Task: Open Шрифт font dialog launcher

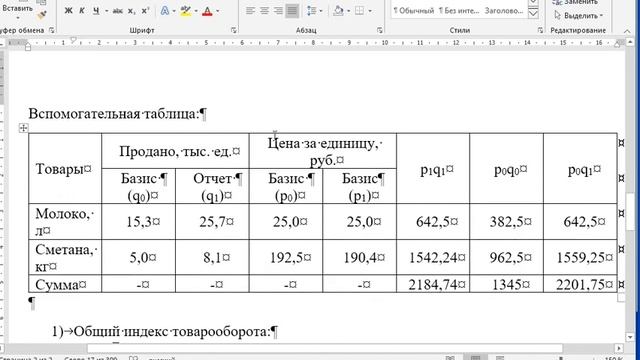Action: pyautogui.click(x=233, y=30)
